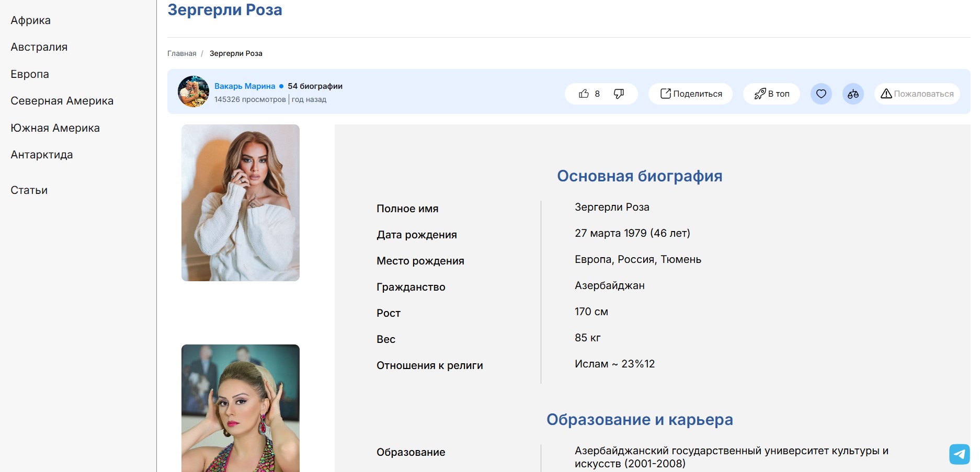Screen dimensions: 980x472
Task: Add biography to favorites via heart icon
Action: tap(821, 94)
